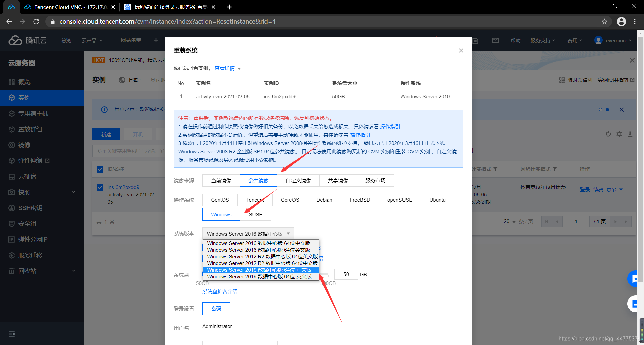This screenshot has height=345, width=644.
Task: Choose FreeBSD operating system
Action: pos(360,200)
